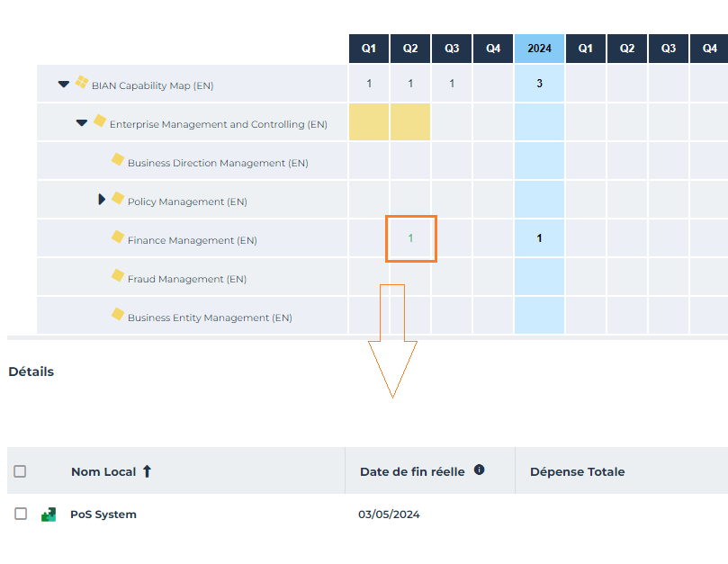Collapse Enterprise Management and Controlling node
The width and height of the screenshot is (728, 564).
point(81,123)
